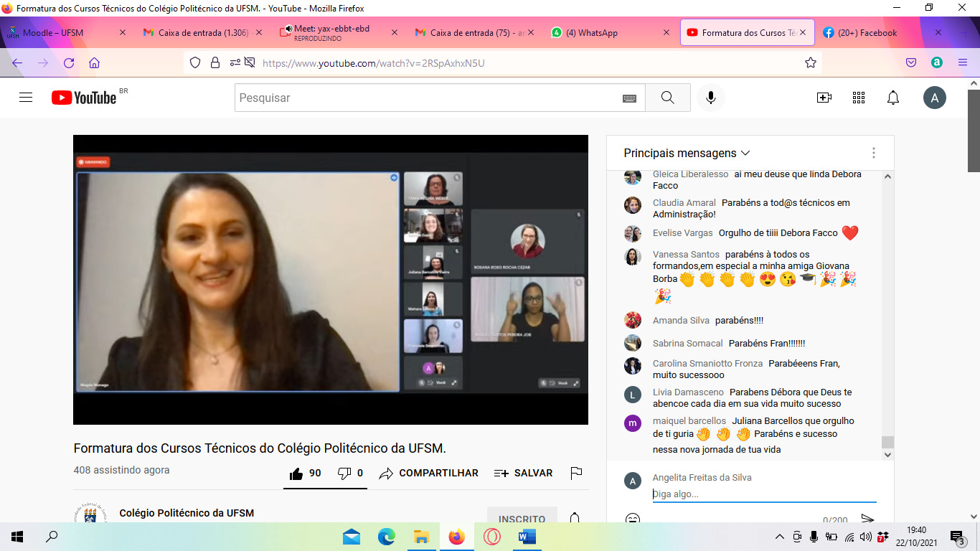
Task: Click the Diga algo chat input field
Action: (x=763, y=494)
